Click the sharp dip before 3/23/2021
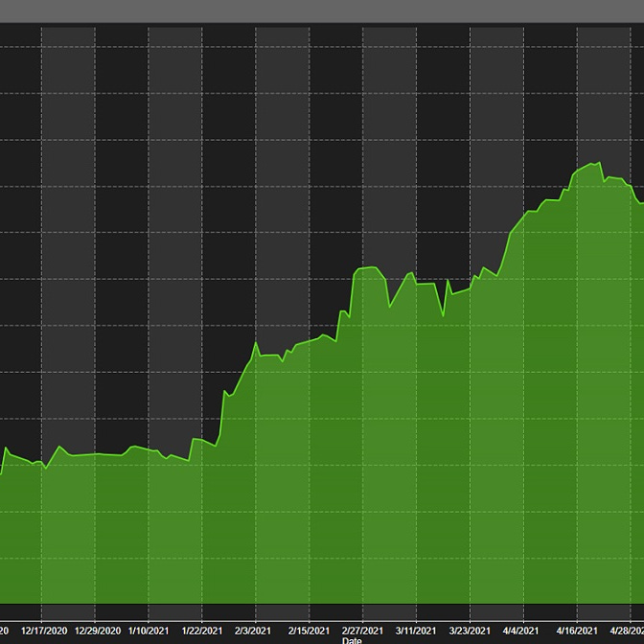 pos(443,316)
